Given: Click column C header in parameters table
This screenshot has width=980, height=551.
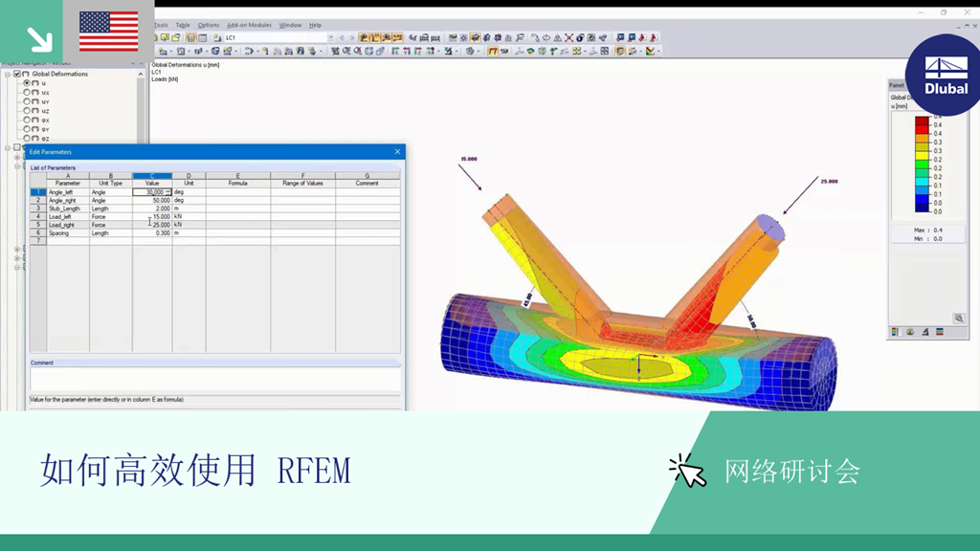Looking at the screenshot, I should (152, 176).
